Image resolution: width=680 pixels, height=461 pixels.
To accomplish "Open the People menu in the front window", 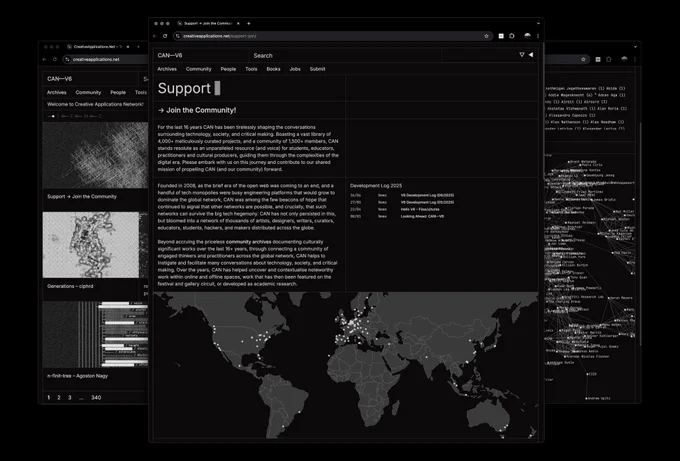I will click(x=228, y=69).
